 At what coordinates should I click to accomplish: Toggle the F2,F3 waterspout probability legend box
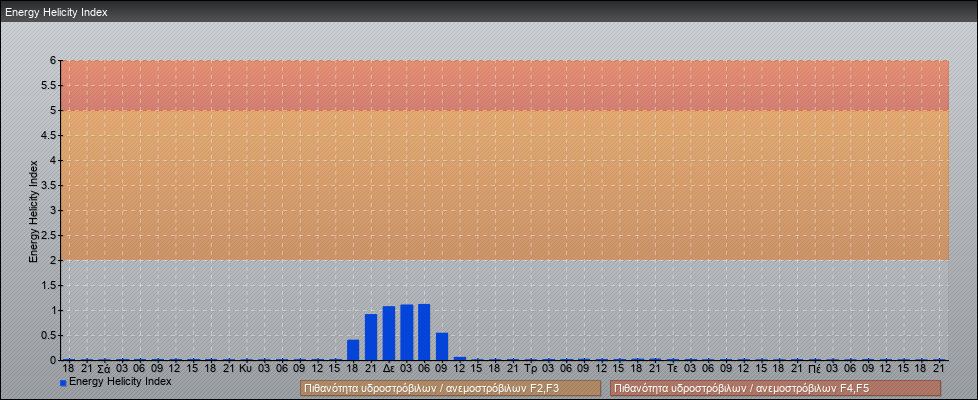(450, 388)
